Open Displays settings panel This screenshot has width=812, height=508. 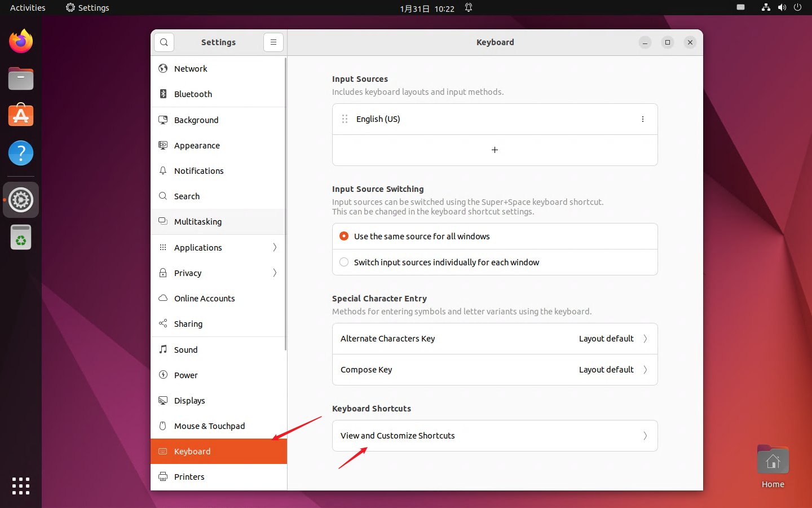219,400
